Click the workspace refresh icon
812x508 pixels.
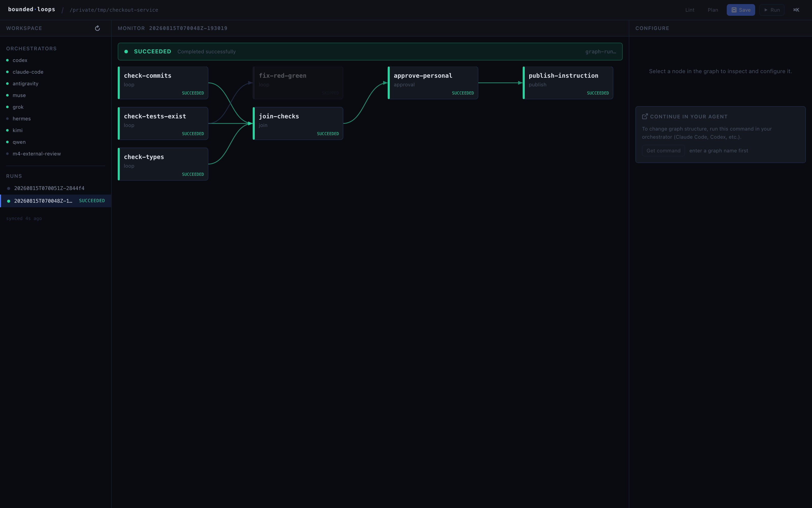click(x=97, y=28)
